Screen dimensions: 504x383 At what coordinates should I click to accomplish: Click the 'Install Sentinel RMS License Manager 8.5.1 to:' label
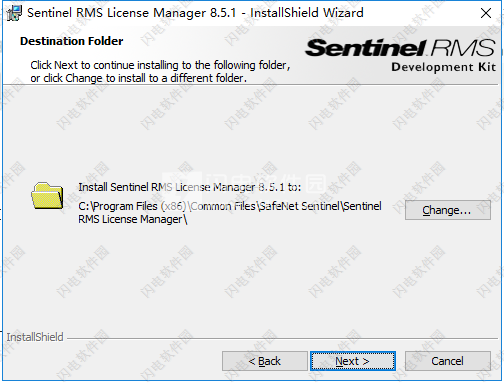coord(190,187)
